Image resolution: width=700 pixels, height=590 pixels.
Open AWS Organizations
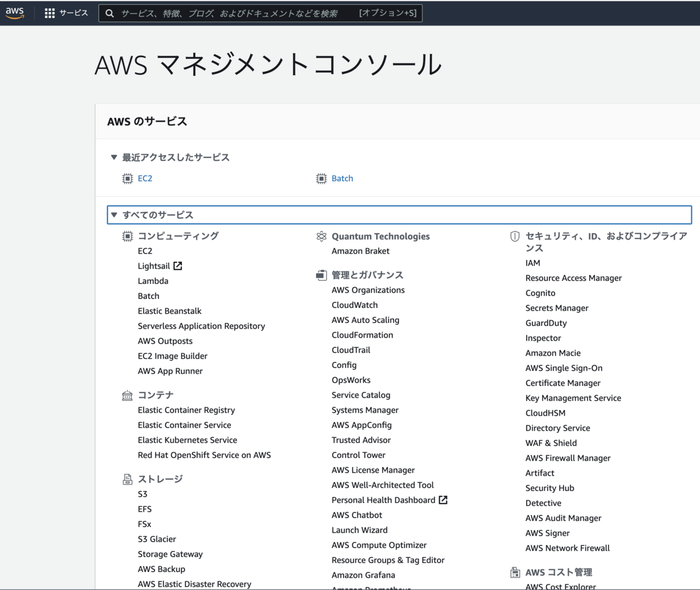(368, 290)
